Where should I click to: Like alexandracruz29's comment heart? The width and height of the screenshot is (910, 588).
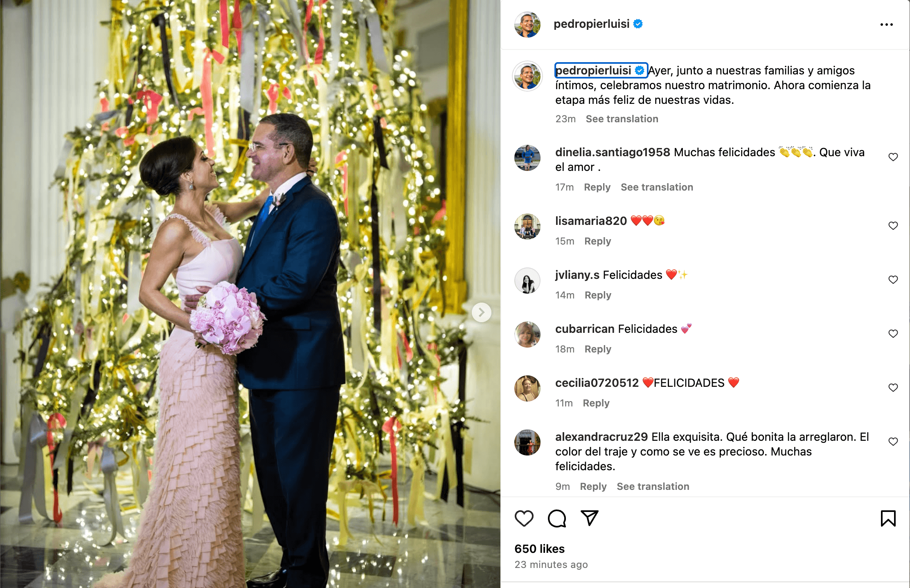click(893, 442)
